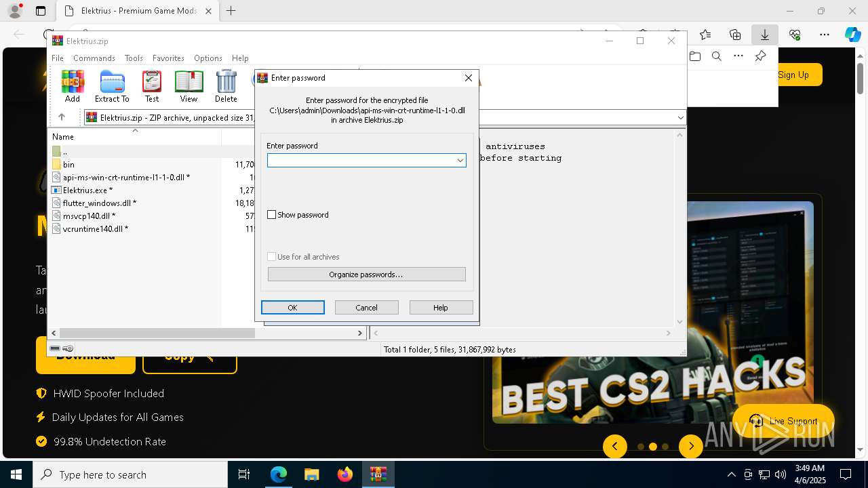
Task: Close the Elektrius browser tab
Action: click(x=208, y=11)
